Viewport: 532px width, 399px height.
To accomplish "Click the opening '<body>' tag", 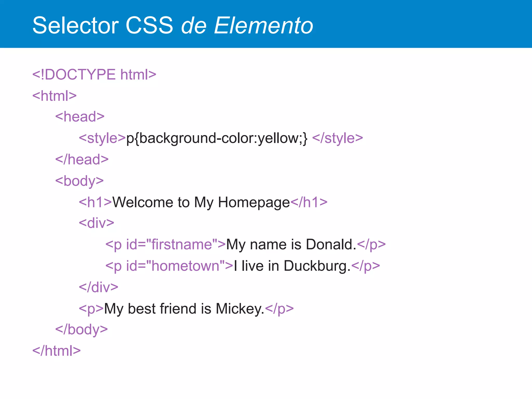I will (79, 181).
